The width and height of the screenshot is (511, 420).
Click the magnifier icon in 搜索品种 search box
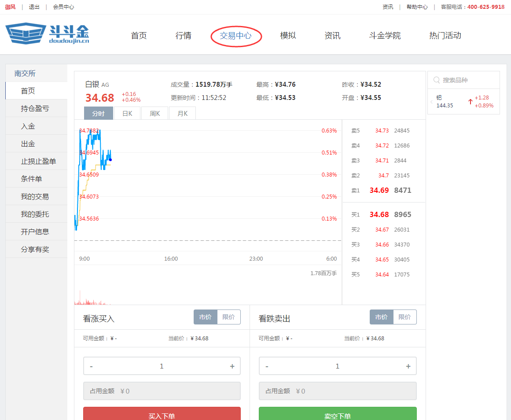[436, 80]
